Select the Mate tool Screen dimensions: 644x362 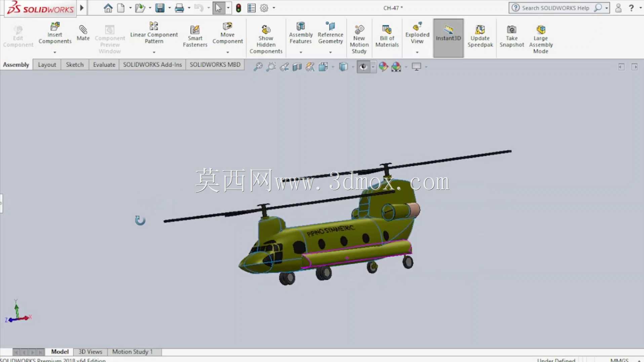pos(83,33)
